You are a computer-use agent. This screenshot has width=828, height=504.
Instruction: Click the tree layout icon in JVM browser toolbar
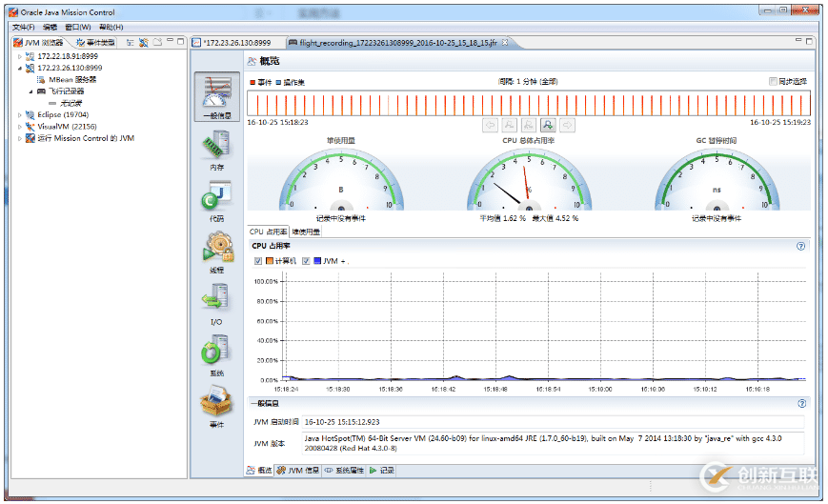coord(130,42)
